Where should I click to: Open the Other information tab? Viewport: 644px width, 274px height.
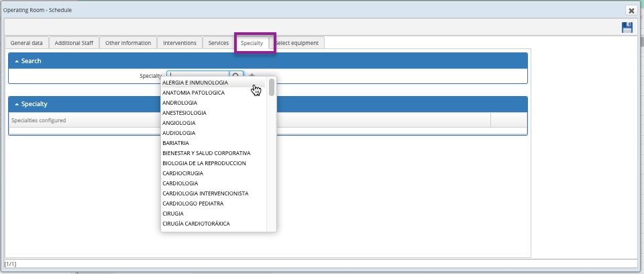pyautogui.click(x=128, y=43)
